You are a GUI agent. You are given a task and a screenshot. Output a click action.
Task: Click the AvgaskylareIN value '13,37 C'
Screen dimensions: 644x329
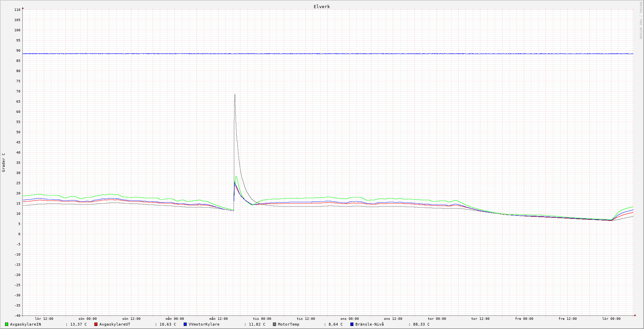click(78, 324)
